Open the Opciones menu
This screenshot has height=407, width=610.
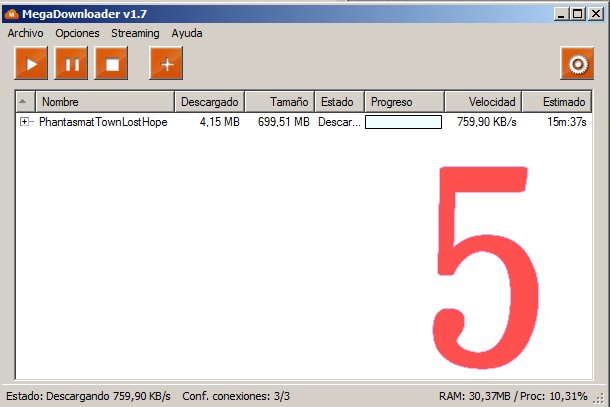(77, 33)
